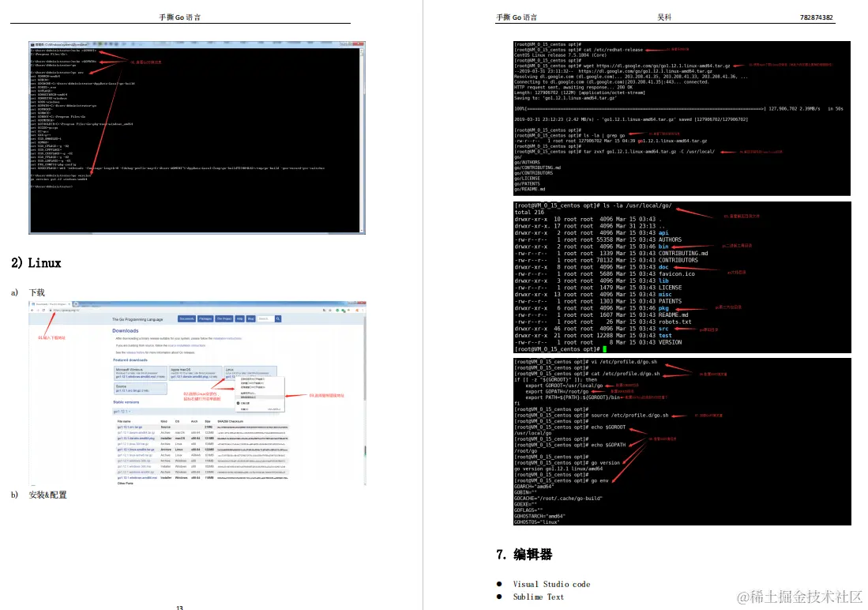The image size is (868, 610).
Task: Click the left page header "手撕 Go 语言"
Action: point(180,17)
